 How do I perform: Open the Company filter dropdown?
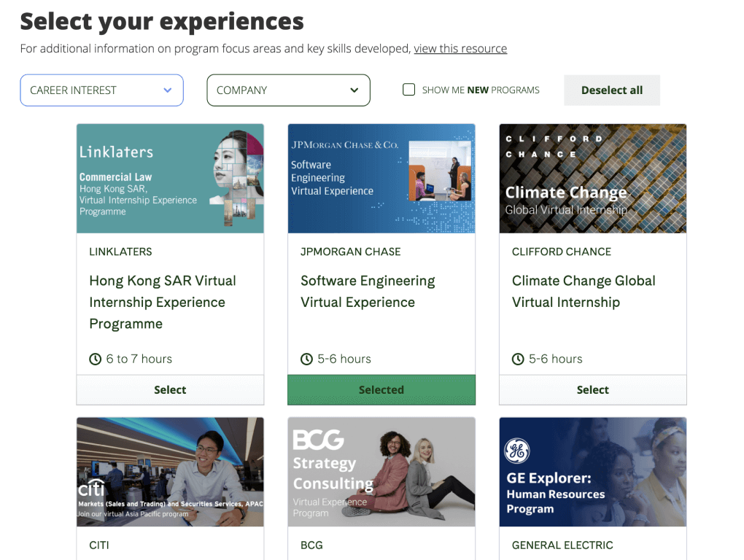[x=289, y=90]
